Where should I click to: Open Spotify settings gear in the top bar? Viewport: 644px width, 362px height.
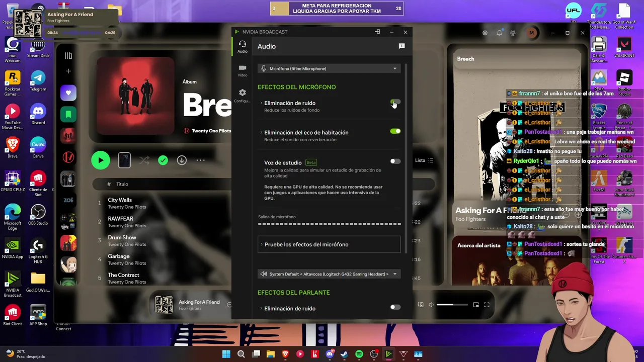click(485, 33)
